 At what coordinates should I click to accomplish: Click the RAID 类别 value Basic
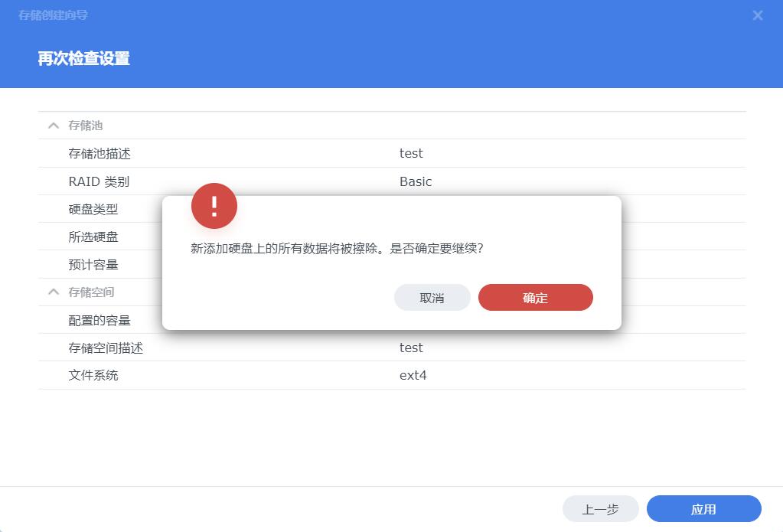(x=415, y=181)
